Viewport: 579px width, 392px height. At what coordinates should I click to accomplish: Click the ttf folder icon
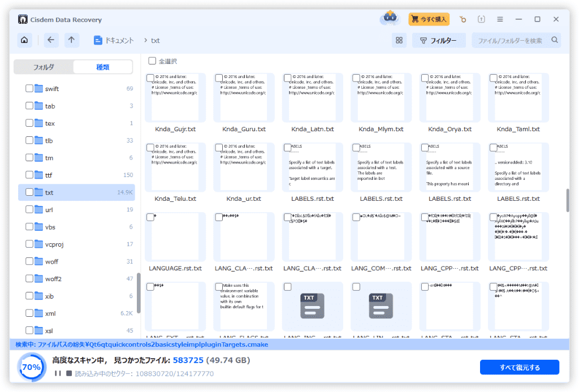(x=39, y=175)
